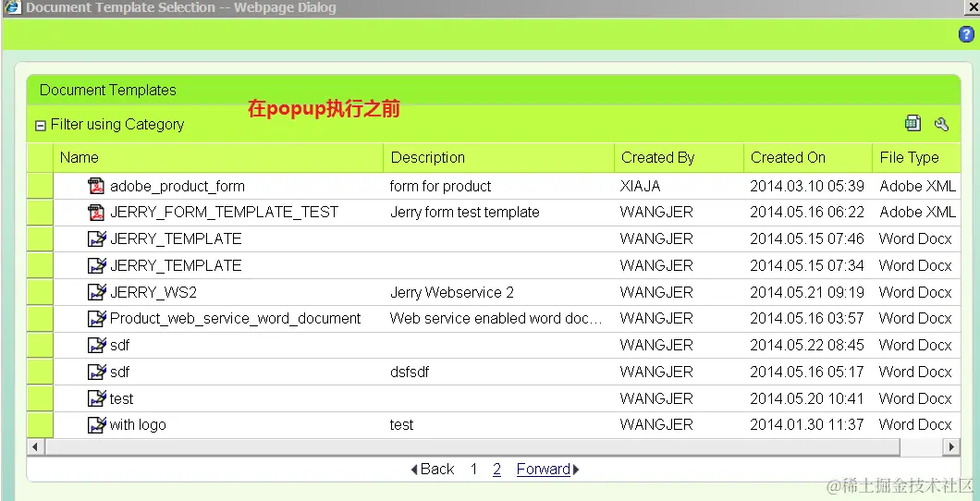980x501 pixels.
Task: Click the Word icon beside with logo
Action: pos(97,425)
